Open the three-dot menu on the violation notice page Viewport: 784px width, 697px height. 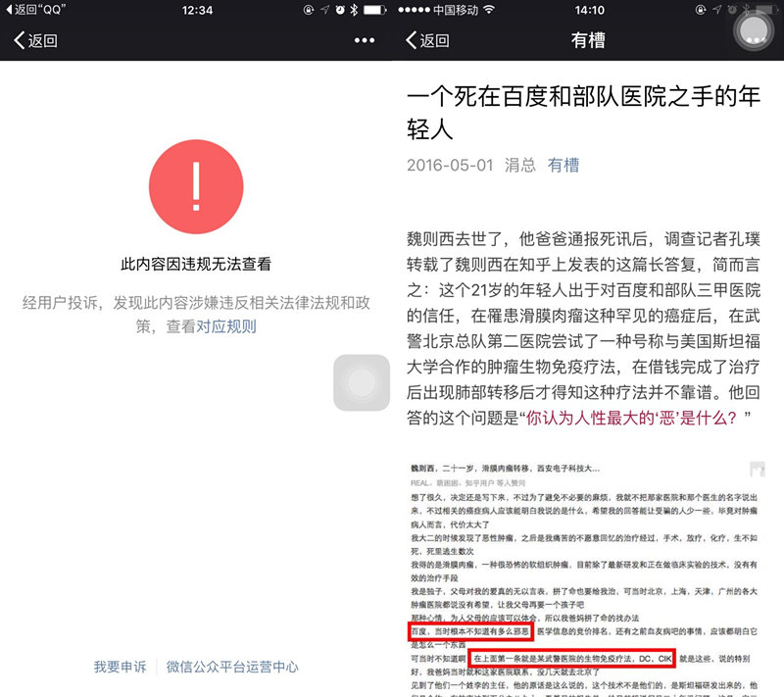tap(364, 41)
